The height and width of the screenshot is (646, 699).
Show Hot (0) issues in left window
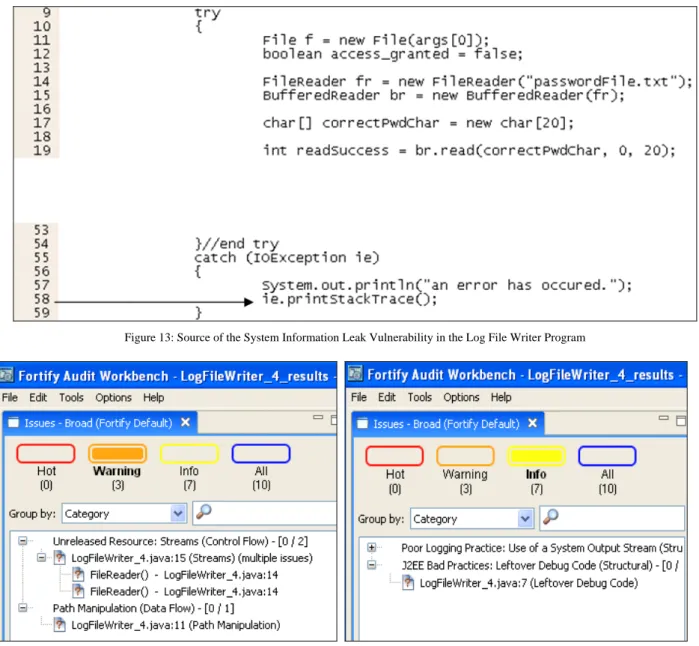point(46,466)
